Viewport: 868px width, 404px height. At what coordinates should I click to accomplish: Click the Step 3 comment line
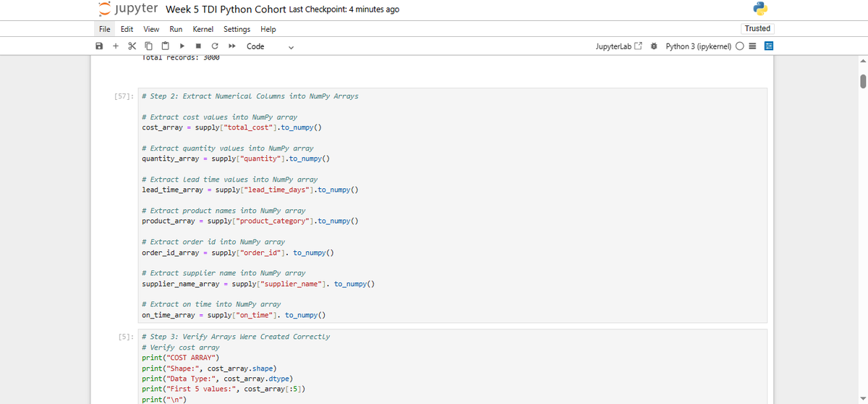(x=236, y=337)
